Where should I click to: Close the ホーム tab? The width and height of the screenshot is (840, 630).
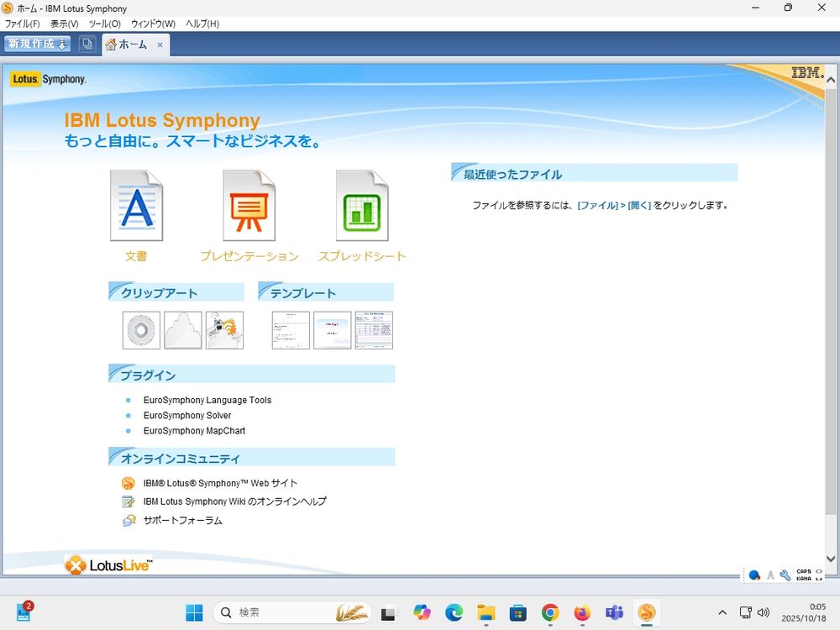[160, 45]
